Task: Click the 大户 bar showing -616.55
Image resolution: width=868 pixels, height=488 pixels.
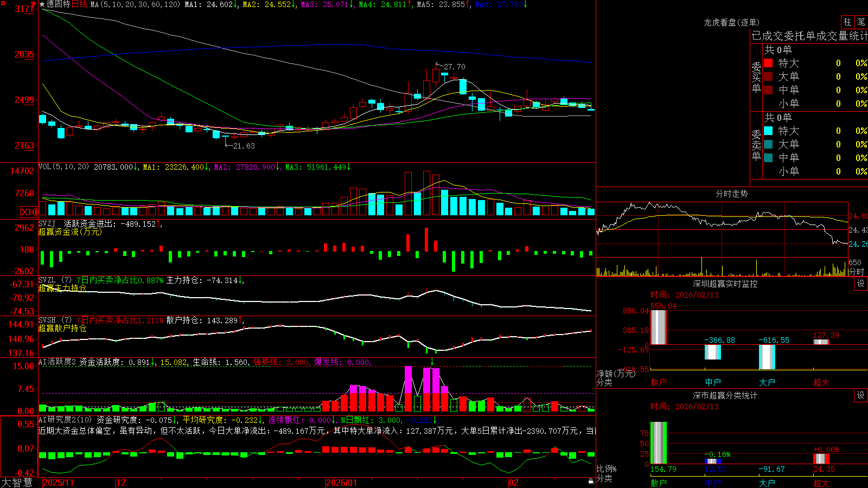Action: (x=767, y=357)
